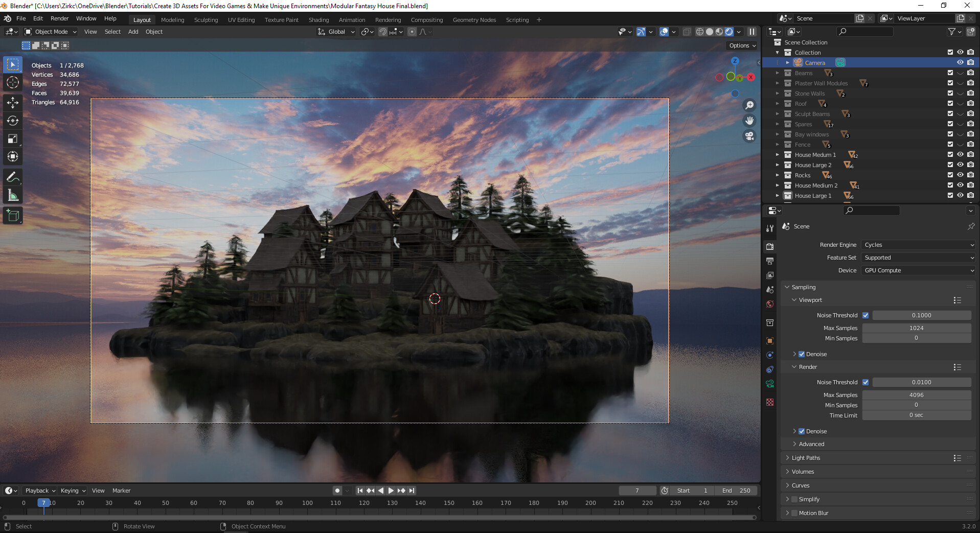Switch to Output Properties tab

pos(770,261)
